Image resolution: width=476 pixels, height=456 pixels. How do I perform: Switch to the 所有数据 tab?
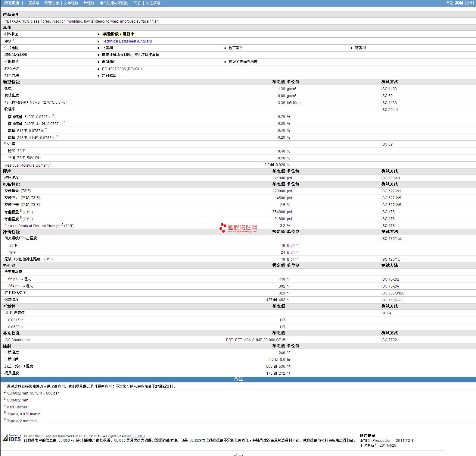(x=12, y=3)
